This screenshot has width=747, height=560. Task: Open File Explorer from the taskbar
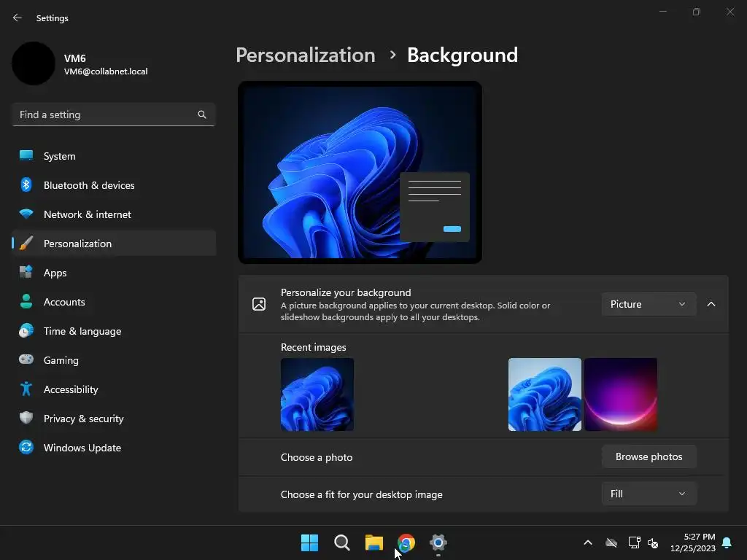[x=374, y=542]
